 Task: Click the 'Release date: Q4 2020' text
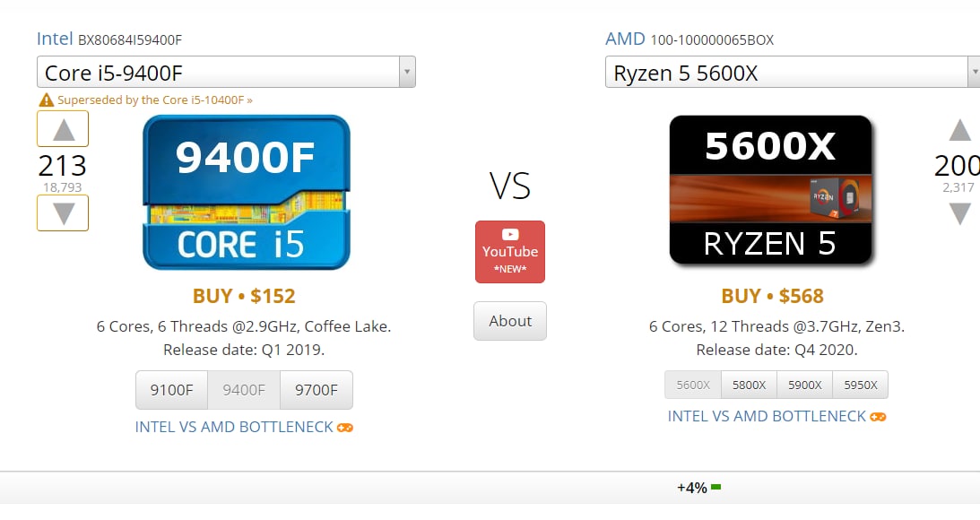point(776,350)
